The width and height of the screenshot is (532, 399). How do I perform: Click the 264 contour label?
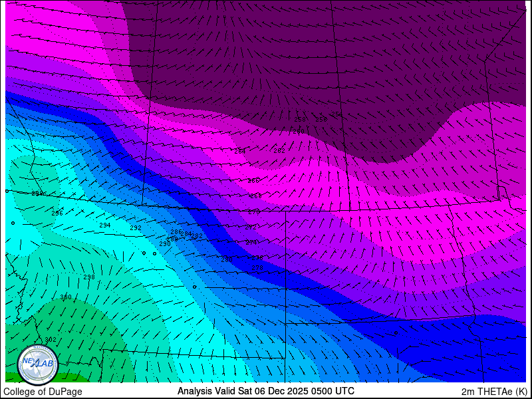click(240, 152)
